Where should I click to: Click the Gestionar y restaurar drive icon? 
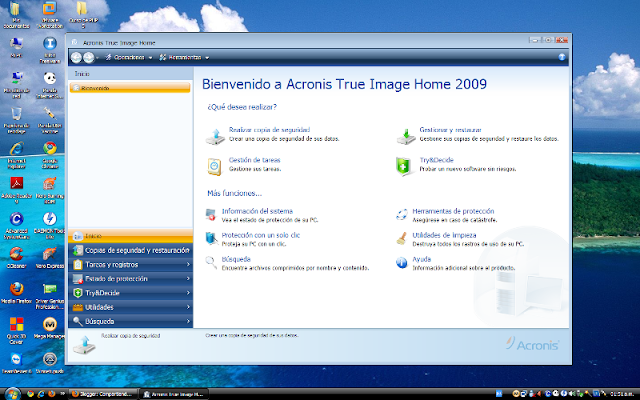click(x=406, y=136)
